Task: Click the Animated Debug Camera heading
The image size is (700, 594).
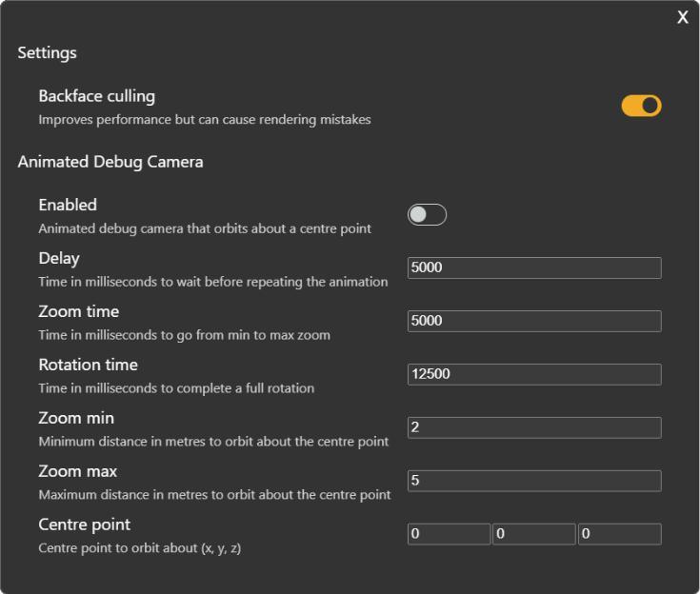Action: 110,162
